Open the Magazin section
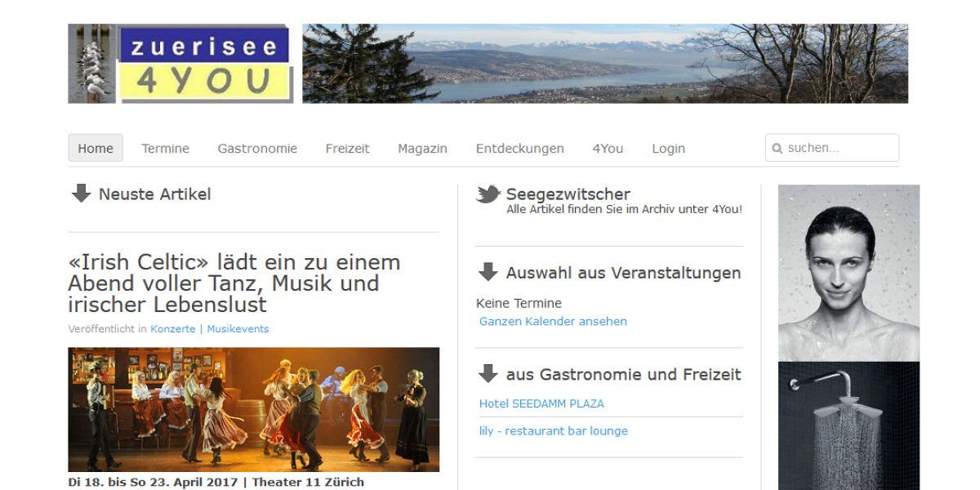This screenshot has height=490, width=980. coord(422,149)
